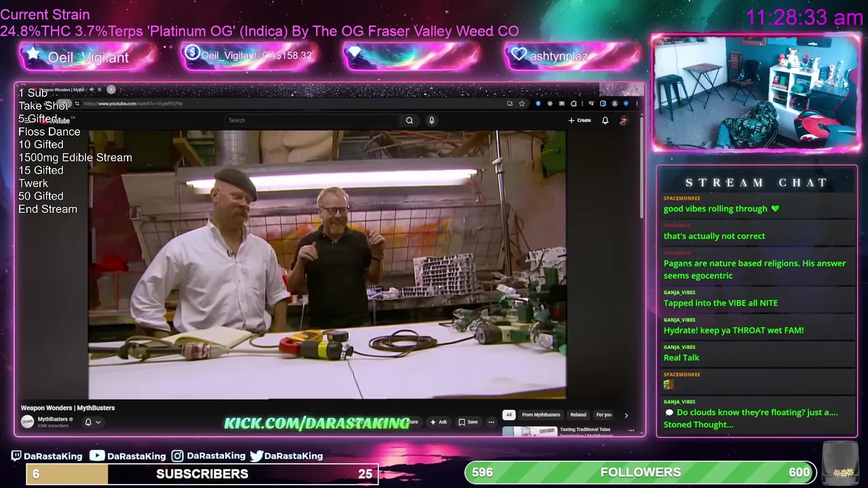Image resolution: width=868 pixels, height=488 pixels.
Task: Click the install app icon in address bar
Action: [x=509, y=104]
